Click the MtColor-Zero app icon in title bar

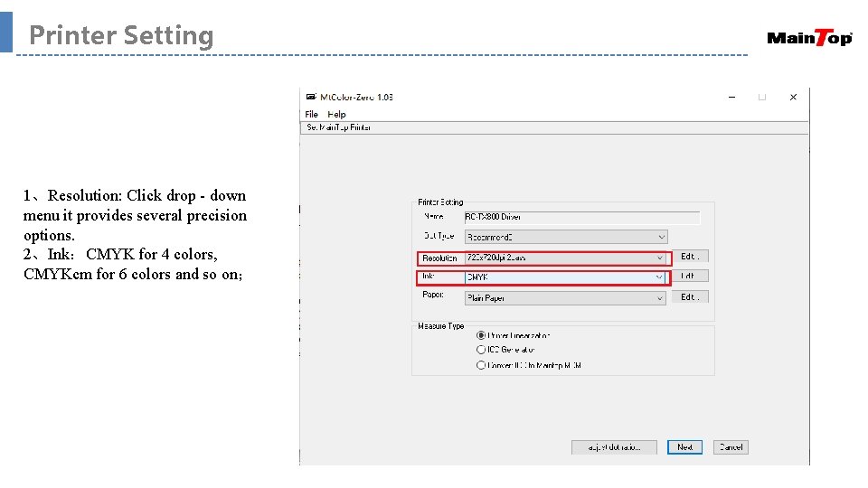tap(311, 97)
